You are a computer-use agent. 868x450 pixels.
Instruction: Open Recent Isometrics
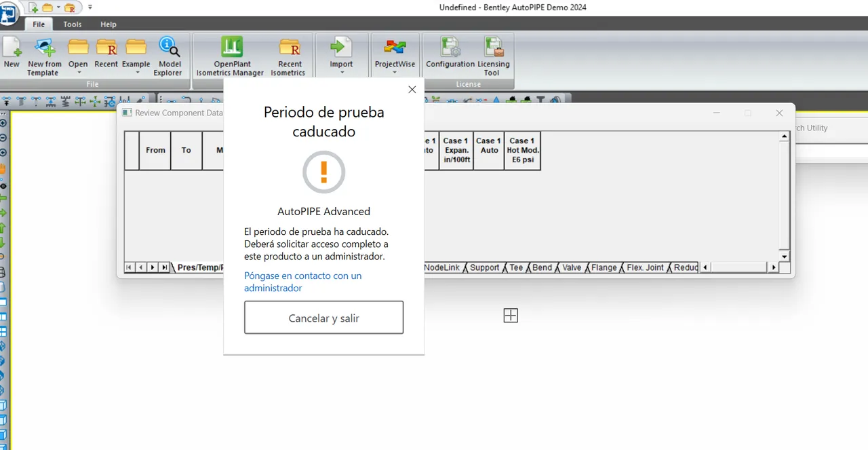click(290, 48)
